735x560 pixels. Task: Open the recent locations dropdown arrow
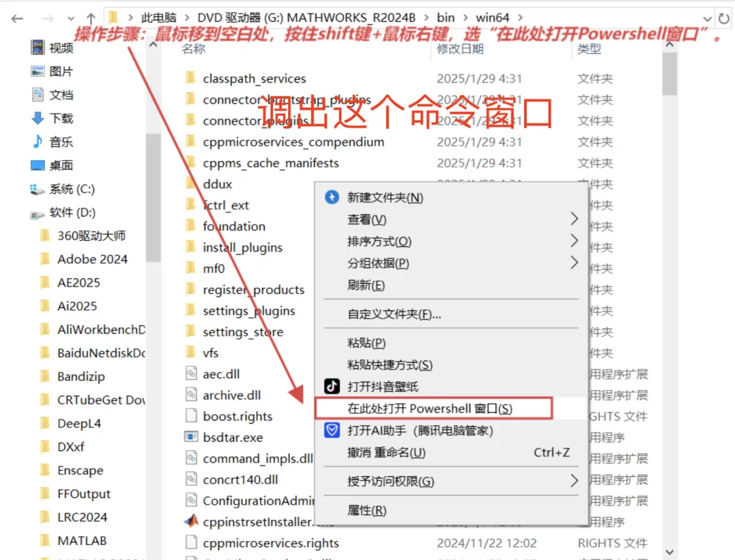(x=71, y=19)
